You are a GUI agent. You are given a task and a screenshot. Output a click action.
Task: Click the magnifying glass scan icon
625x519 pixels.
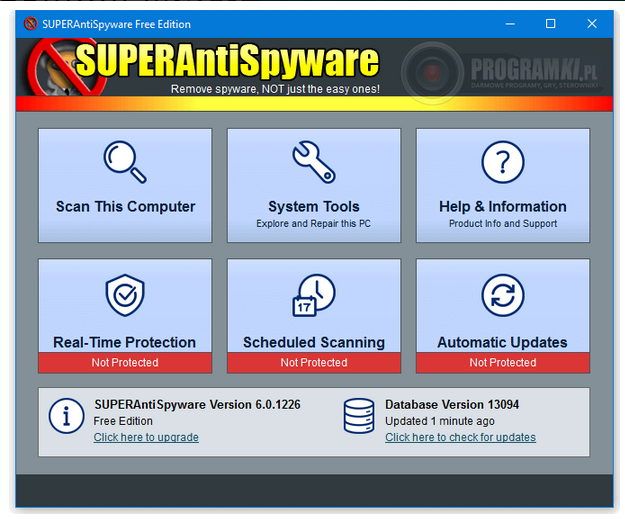(x=125, y=162)
